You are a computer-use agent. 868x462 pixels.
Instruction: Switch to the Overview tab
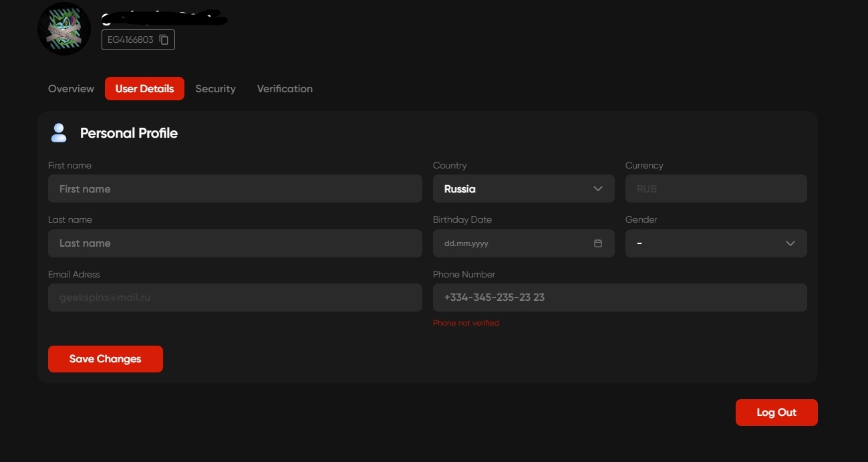click(71, 89)
